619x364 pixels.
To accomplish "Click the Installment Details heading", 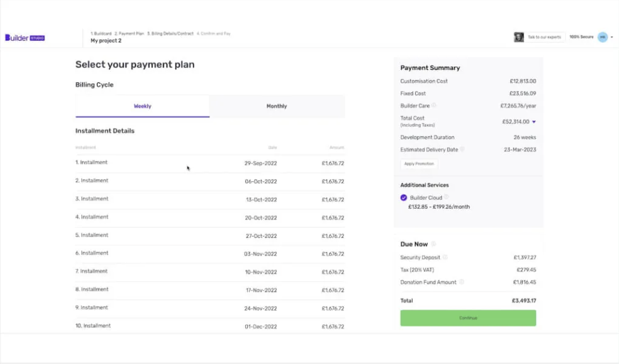I will 104,130.
